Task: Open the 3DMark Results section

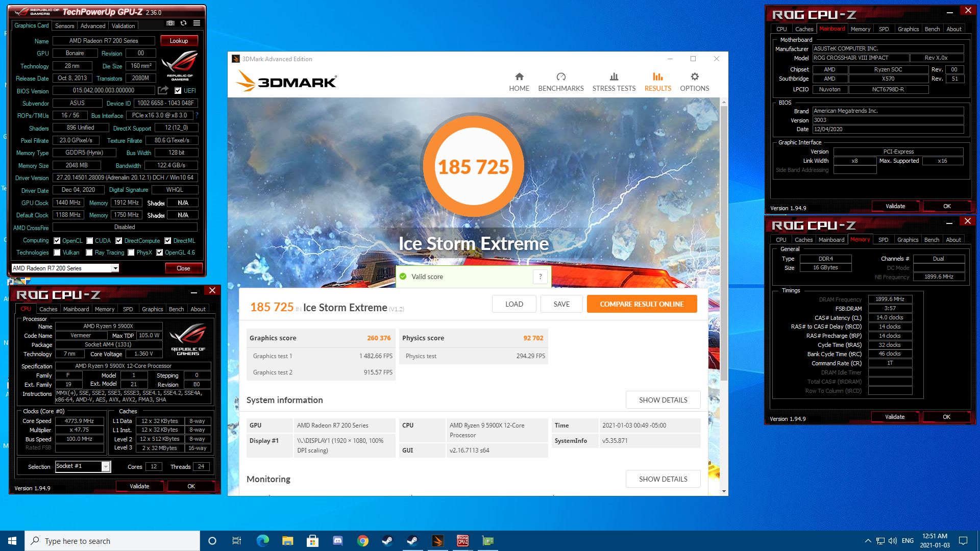Action: tap(658, 82)
